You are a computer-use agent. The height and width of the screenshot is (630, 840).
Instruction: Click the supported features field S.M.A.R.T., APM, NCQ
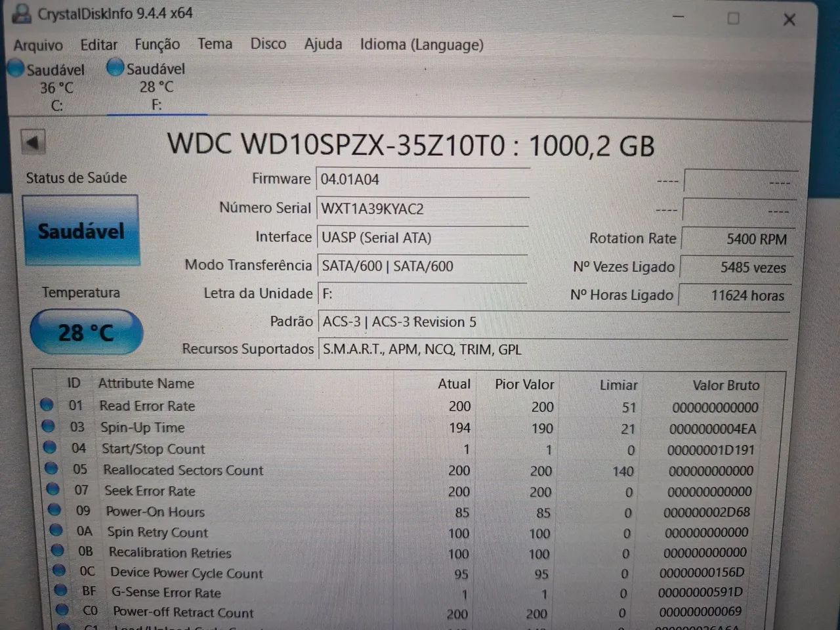click(x=553, y=349)
